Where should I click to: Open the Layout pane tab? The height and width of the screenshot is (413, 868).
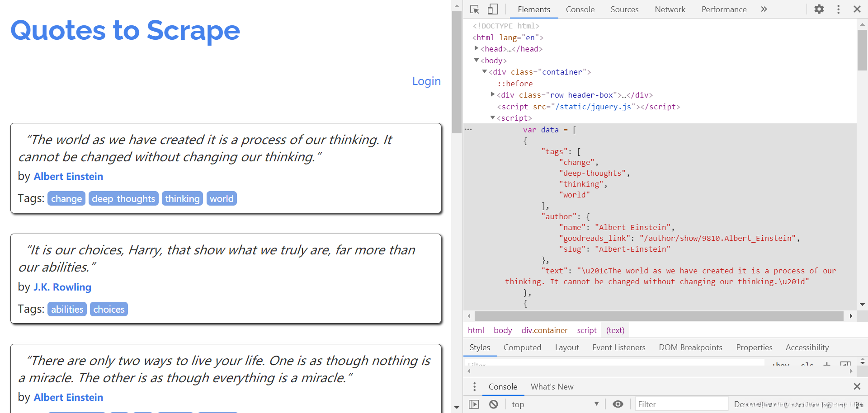(x=567, y=347)
